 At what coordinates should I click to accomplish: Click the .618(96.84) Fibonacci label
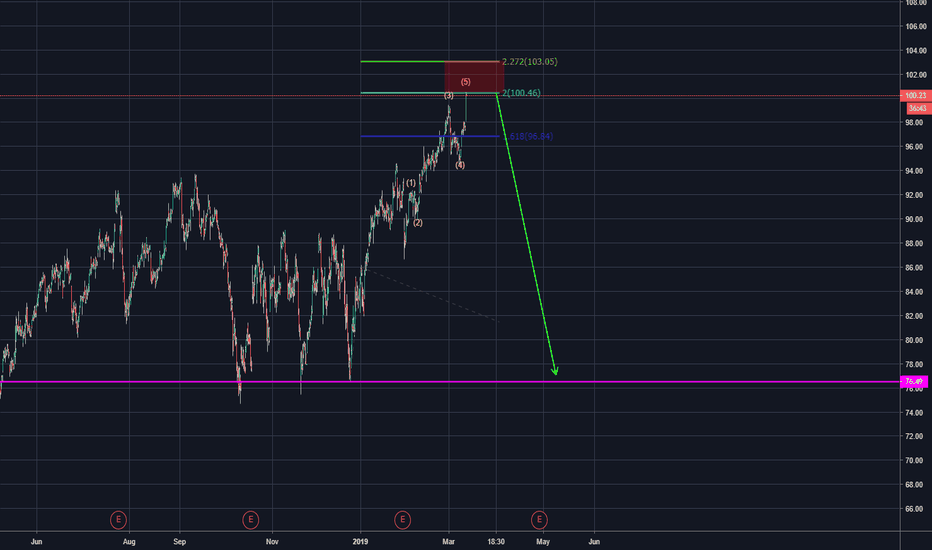click(x=530, y=137)
